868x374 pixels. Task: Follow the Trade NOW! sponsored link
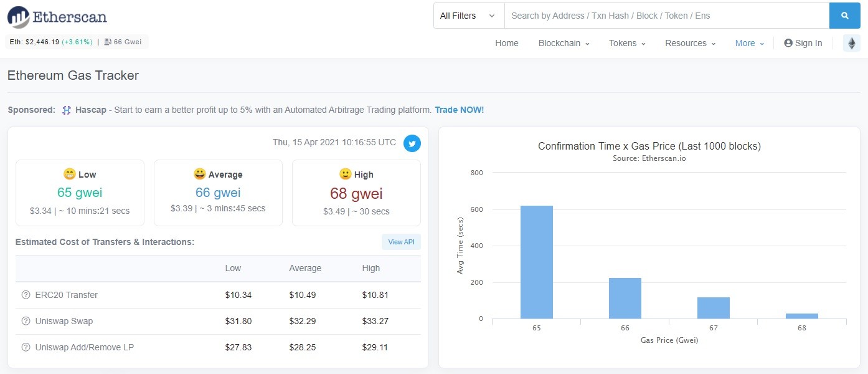click(x=460, y=110)
